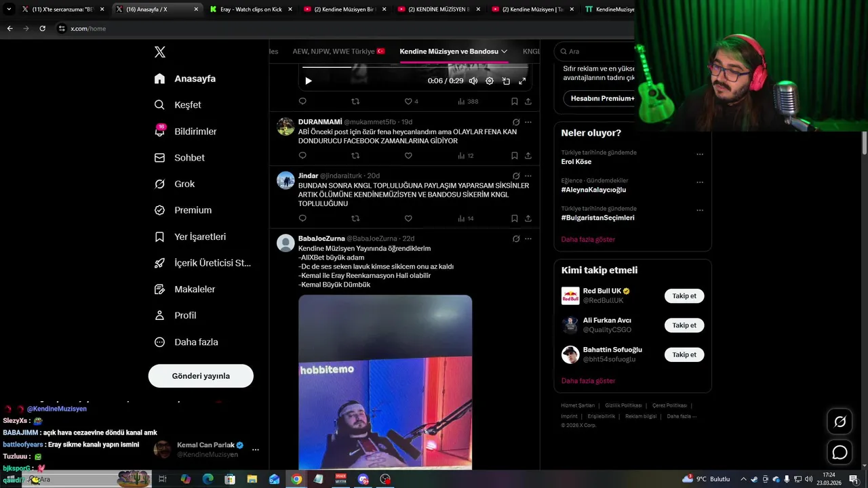Show more trends via Daha fazla göster under Neler oluyor

[x=588, y=239]
